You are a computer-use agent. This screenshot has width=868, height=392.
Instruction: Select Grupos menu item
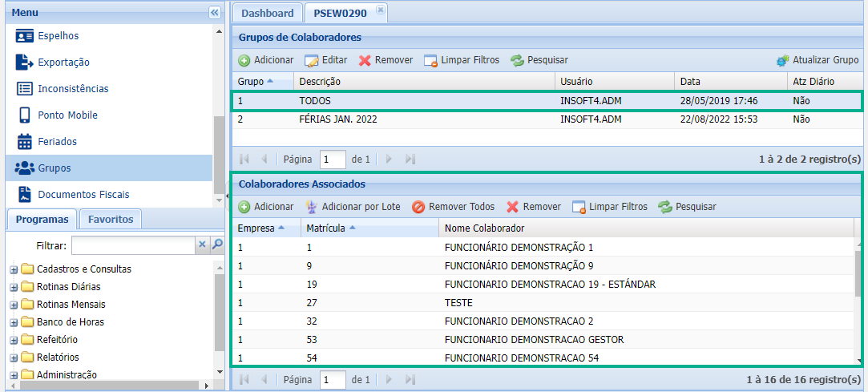[x=108, y=168]
